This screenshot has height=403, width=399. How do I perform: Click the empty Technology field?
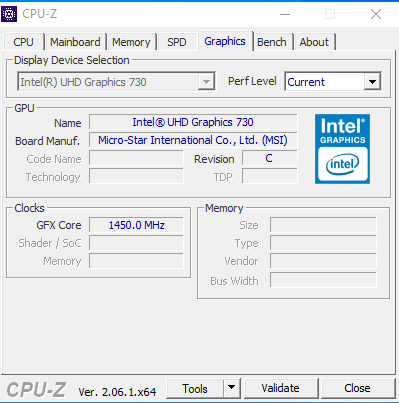point(136,176)
